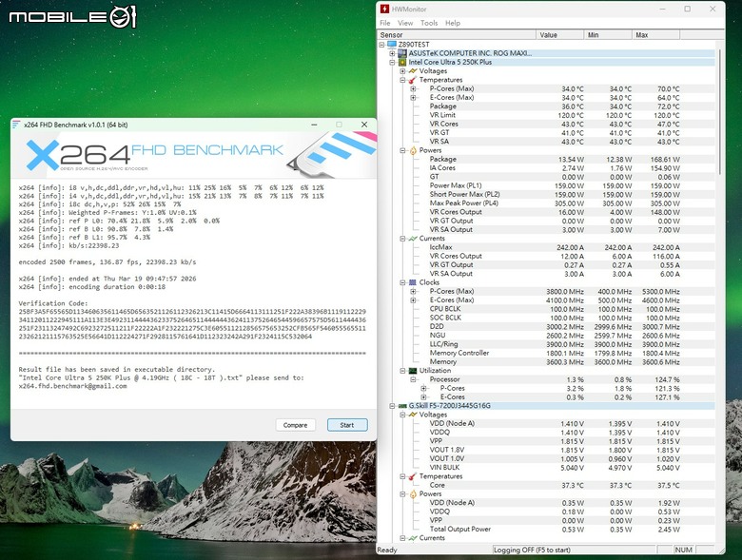Expand E-Cores (Max) under Clocks
Image resolution: width=742 pixels, height=560 pixels.
click(413, 299)
